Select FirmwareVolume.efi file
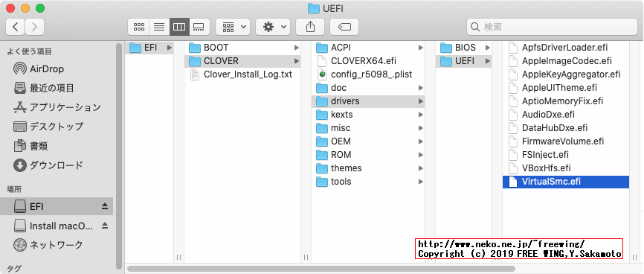The image size is (644, 274). pyautogui.click(x=566, y=141)
